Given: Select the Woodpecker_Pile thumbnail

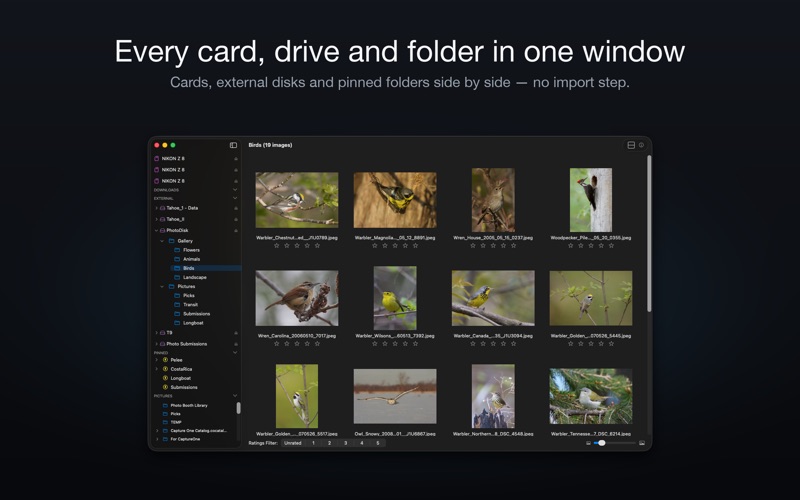Looking at the screenshot, I should tap(591, 200).
